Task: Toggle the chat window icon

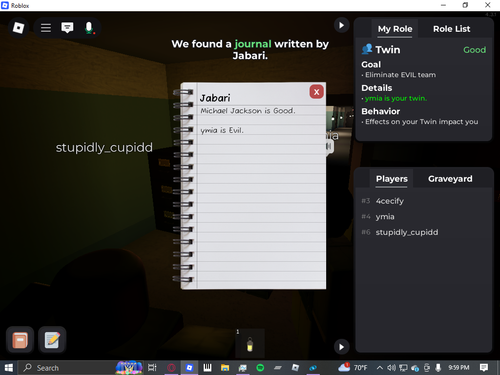Action: 67,28
